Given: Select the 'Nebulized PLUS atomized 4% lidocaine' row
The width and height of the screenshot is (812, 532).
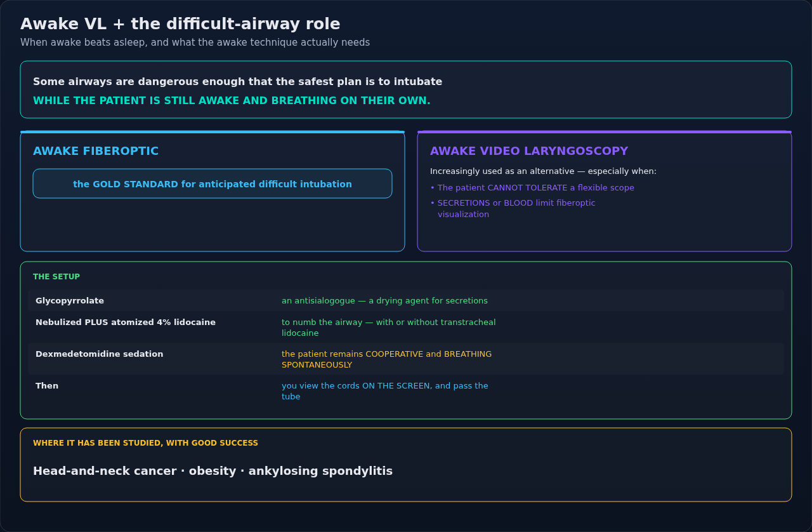Looking at the screenshot, I should click(406, 327).
